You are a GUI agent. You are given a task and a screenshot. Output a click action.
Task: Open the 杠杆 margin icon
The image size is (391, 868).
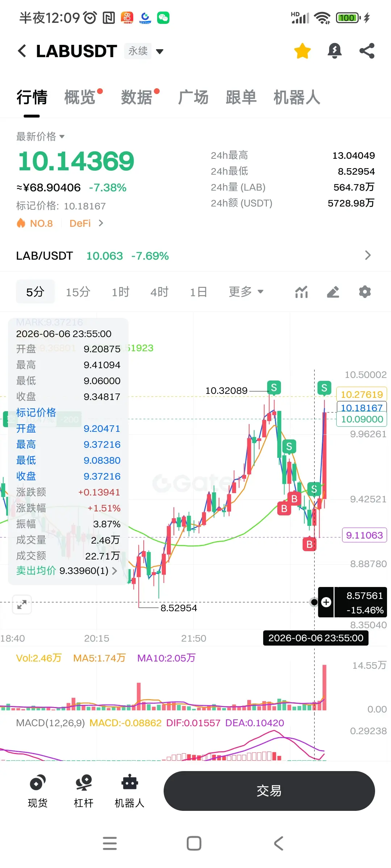coord(84,791)
